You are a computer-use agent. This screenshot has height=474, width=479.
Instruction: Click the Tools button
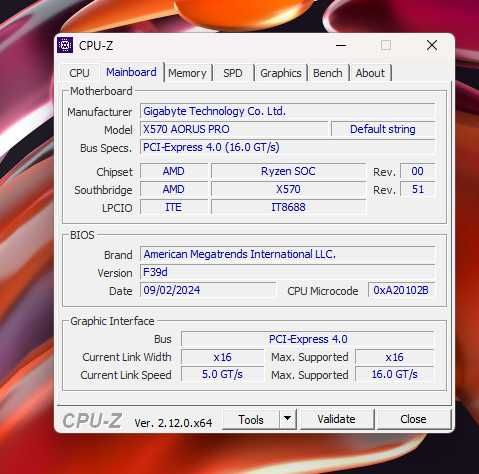click(251, 419)
